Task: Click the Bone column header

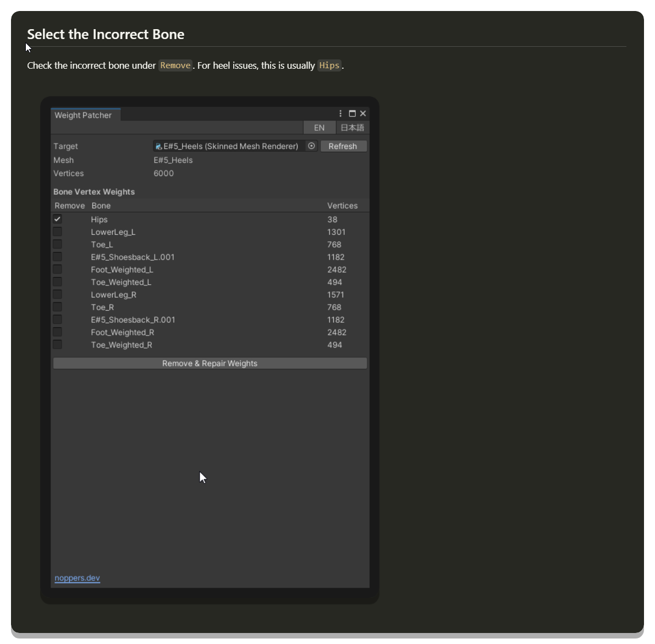Action: [101, 206]
